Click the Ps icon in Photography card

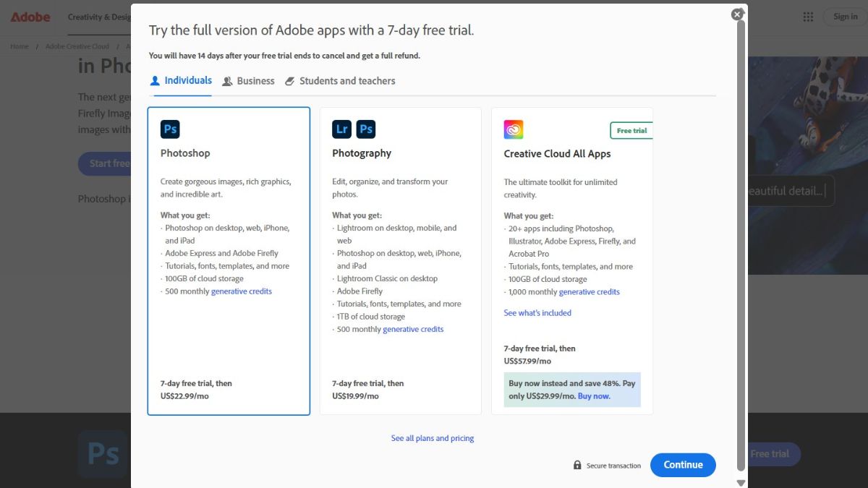pyautogui.click(x=366, y=129)
